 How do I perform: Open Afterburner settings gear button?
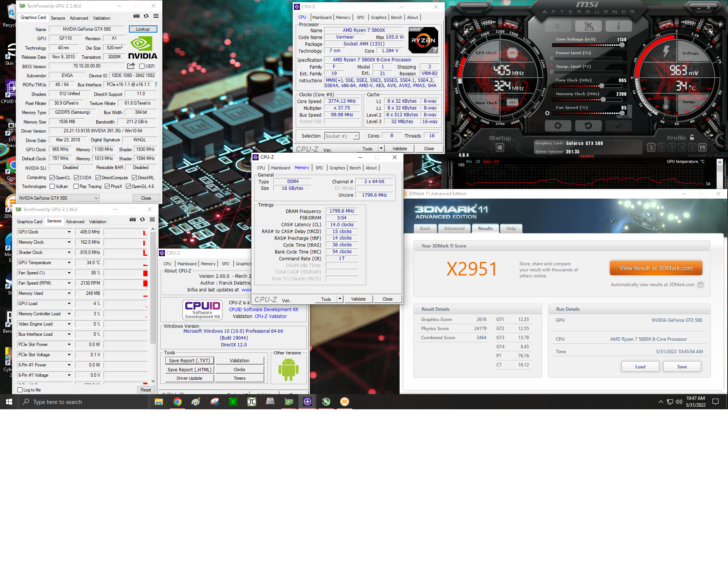(558, 125)
